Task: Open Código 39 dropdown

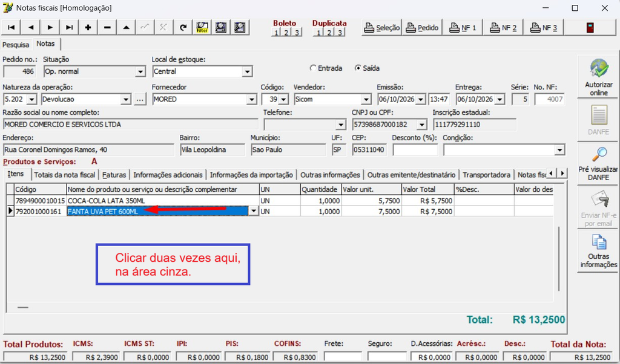Action: 283,99
